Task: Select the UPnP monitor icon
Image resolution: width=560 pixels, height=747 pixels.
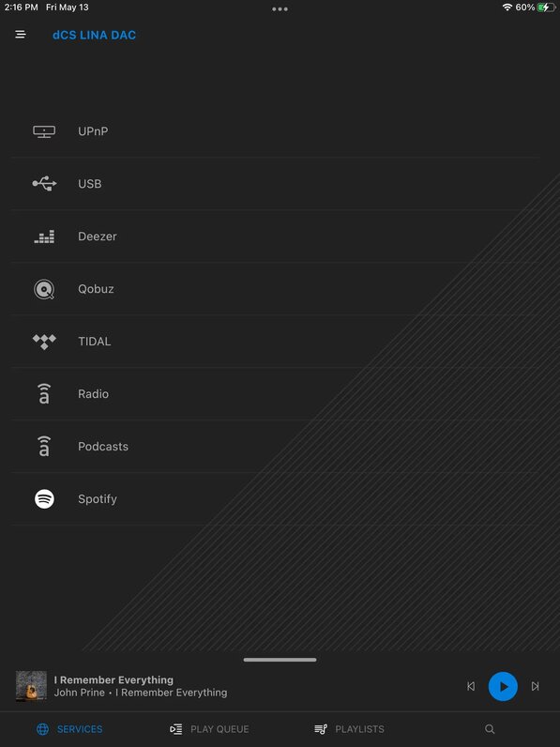Action: [44, 131]
